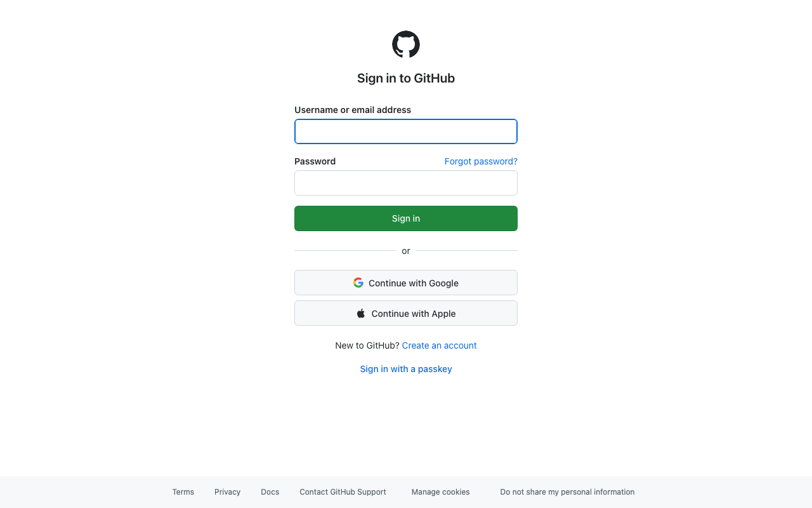Click the username or email field

click(x=406, y=131)
